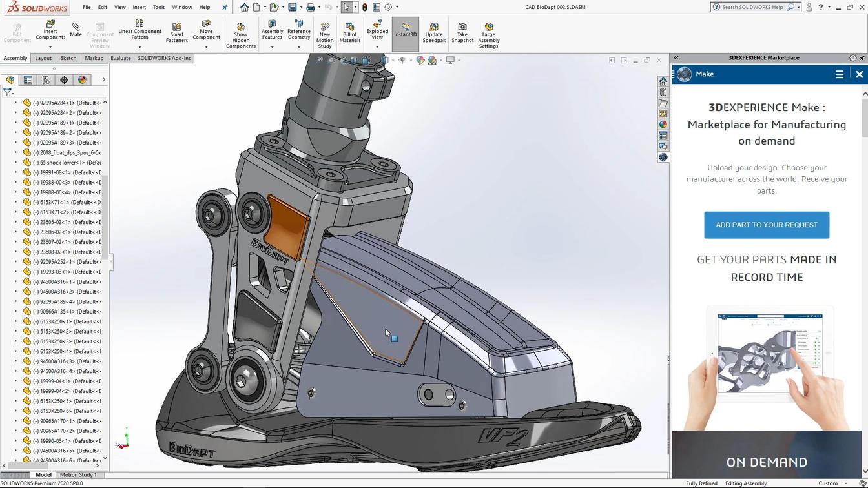Click Editing Assembly in status bar

[746, 483]
